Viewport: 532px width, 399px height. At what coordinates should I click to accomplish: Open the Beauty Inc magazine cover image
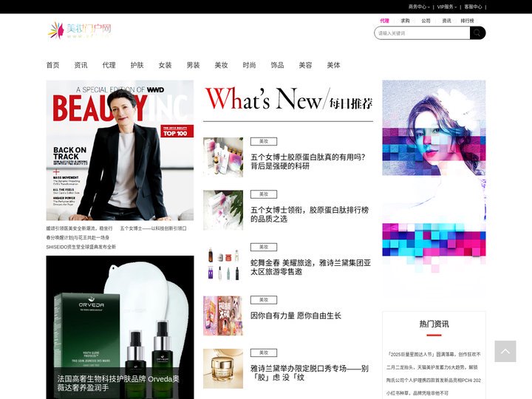[120, 150]
